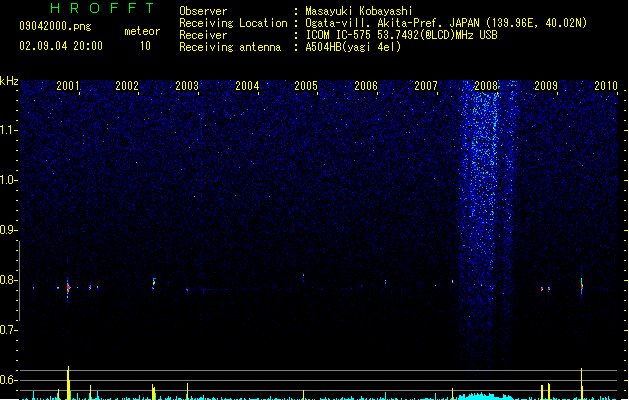Click the 2002 time axis label
The width and height of the screenshot is (629, 400).
tap(127, 86)
